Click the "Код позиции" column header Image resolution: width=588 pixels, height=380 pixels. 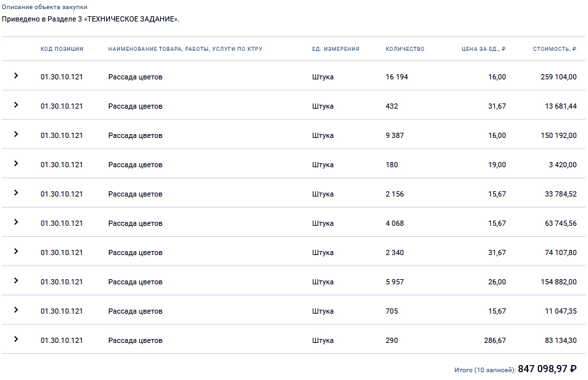point(62,49)
